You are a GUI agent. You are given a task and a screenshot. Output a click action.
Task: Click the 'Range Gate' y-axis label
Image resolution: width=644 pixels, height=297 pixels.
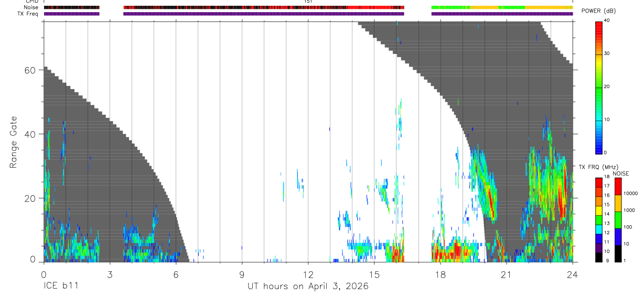click(13, 142)
